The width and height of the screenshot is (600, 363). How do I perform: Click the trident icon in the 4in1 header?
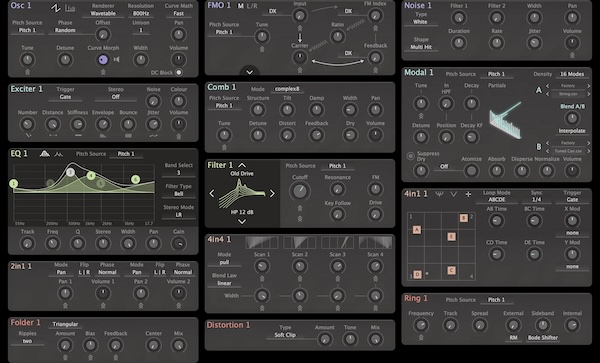439,194
